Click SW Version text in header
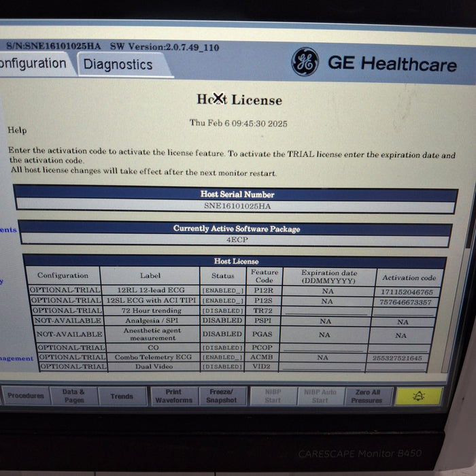 [x=165, y=47]
